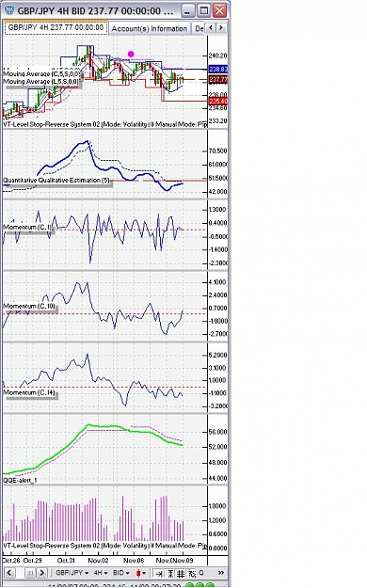Toggle the chart shift-to-end icon
This screenshot has height=588, width=367.
click(159, 573)
